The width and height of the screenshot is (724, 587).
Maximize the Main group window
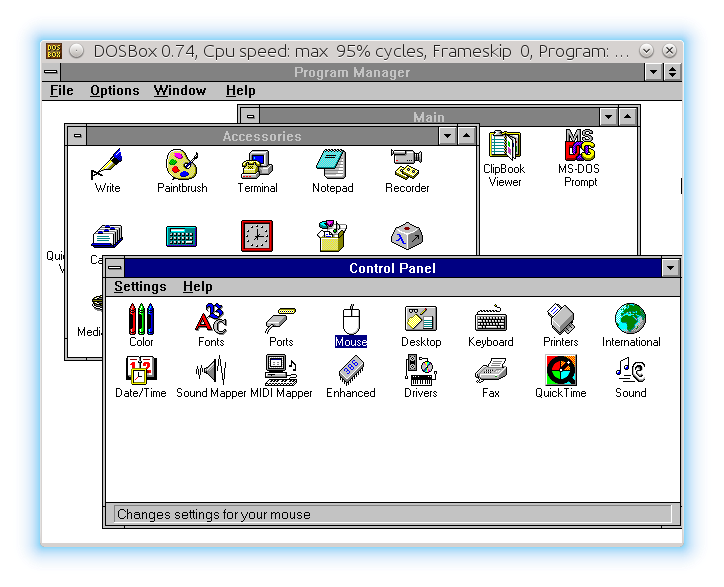(x=627, y=116)
